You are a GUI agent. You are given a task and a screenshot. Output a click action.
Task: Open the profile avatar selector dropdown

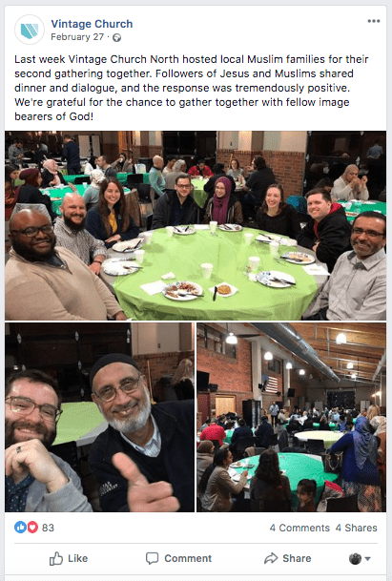point(360,558)
